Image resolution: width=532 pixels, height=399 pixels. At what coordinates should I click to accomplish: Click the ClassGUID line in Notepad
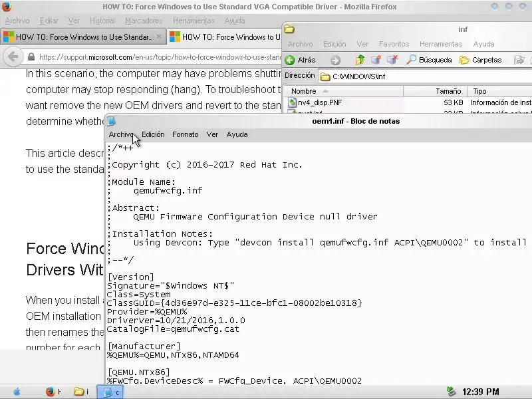pyautogui.click(x=235, y=303)
